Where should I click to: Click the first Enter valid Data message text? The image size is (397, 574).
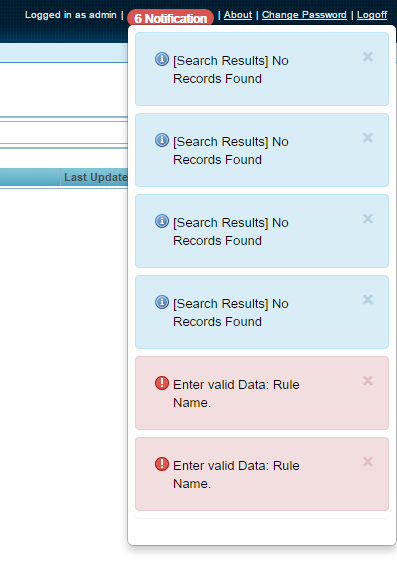click(236, 394)
